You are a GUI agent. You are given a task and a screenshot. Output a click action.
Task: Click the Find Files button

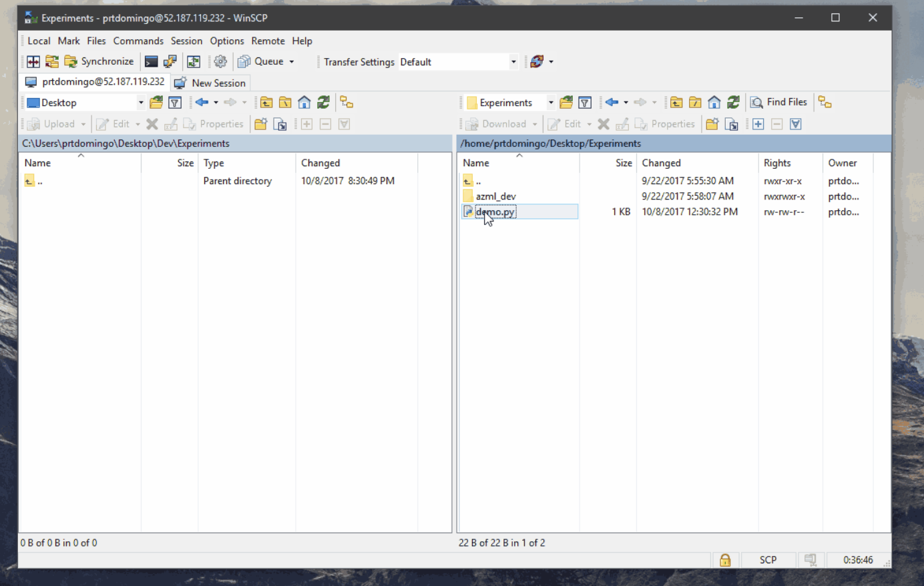778,102
